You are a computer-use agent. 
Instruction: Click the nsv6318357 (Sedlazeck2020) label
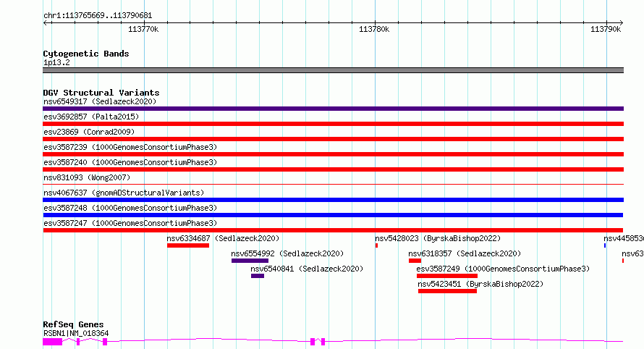(465, 253)
